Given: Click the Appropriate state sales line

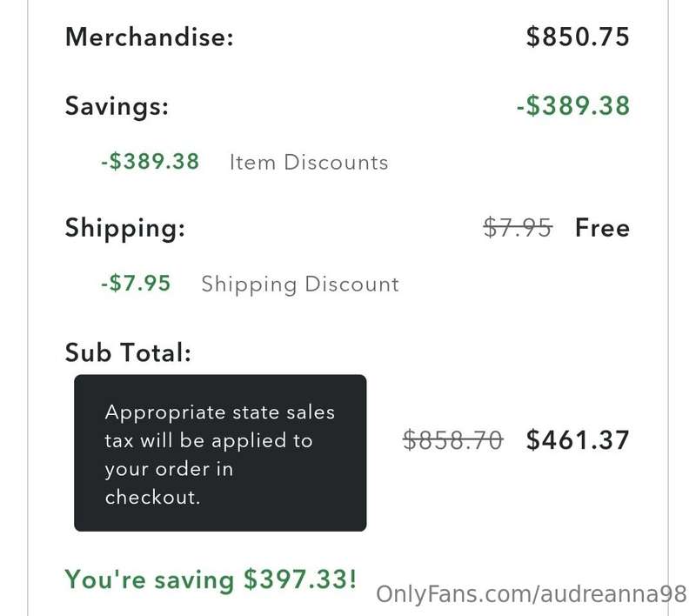Looking at the screenshot, I should pos(220,413).
